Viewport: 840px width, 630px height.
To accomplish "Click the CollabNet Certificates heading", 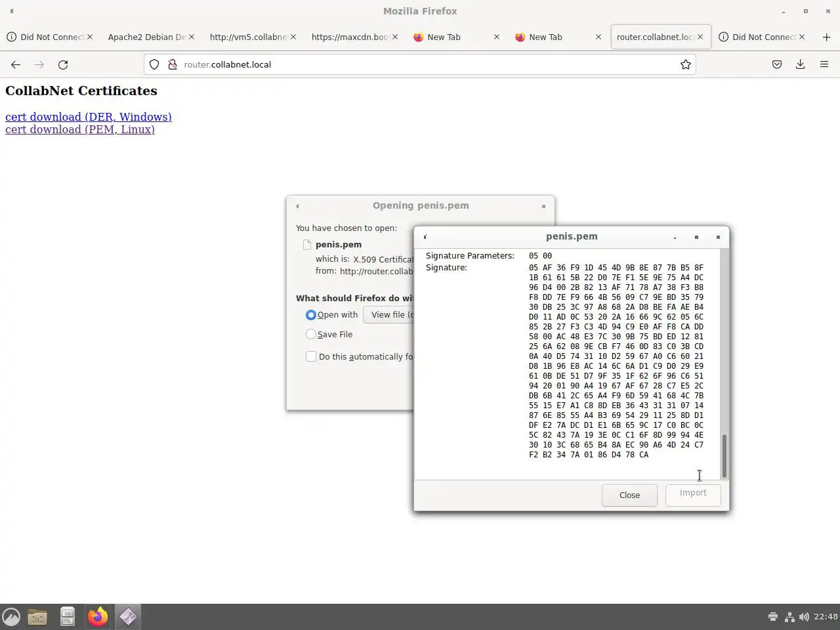I will tap(81, 91).
